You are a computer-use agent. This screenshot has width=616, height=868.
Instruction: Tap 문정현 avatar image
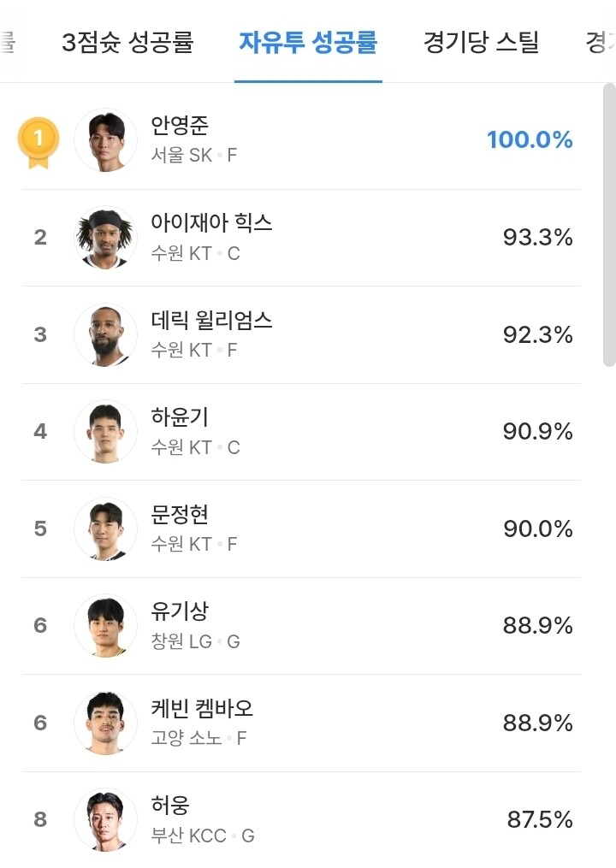coord(105,528)
